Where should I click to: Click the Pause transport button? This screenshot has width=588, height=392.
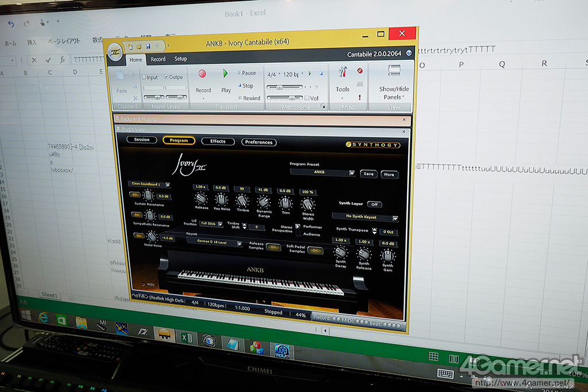[x=247, y=73]
